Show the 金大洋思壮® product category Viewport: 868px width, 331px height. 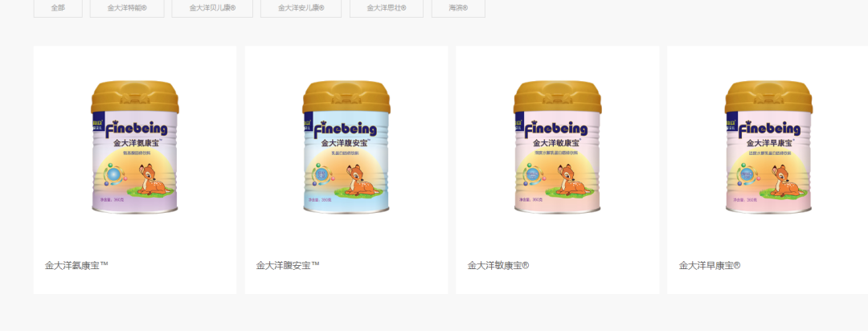click(x=387, y=8)
